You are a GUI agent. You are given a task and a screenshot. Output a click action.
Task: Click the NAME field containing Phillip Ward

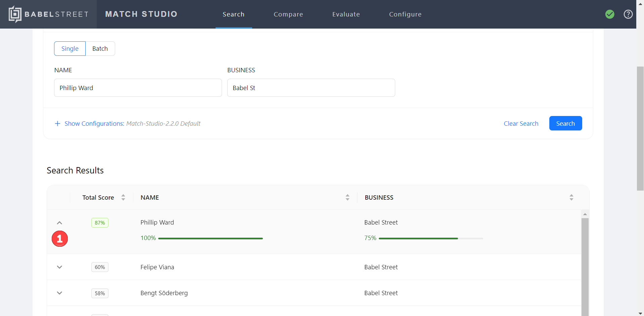point(138,88)
